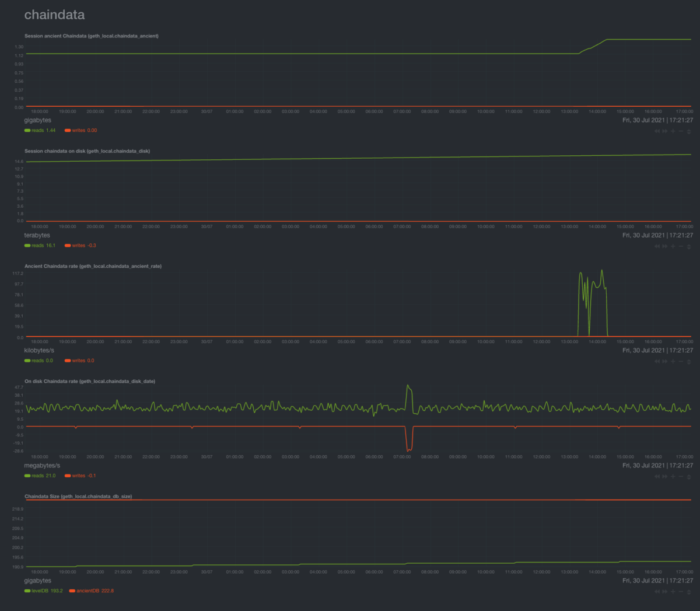Click the 07:00 spike in On disk Chaindata rate
This screenshot has width=700, height=611.
[408, 388]
